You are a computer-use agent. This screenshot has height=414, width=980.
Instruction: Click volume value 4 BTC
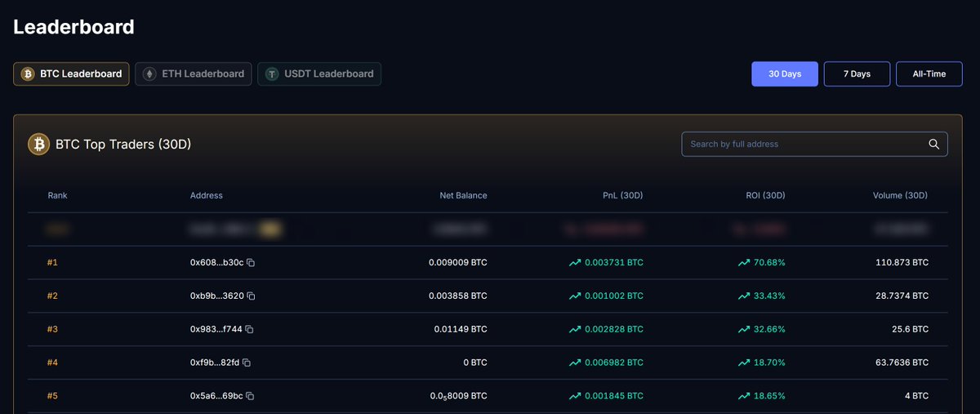coord(915,396)
